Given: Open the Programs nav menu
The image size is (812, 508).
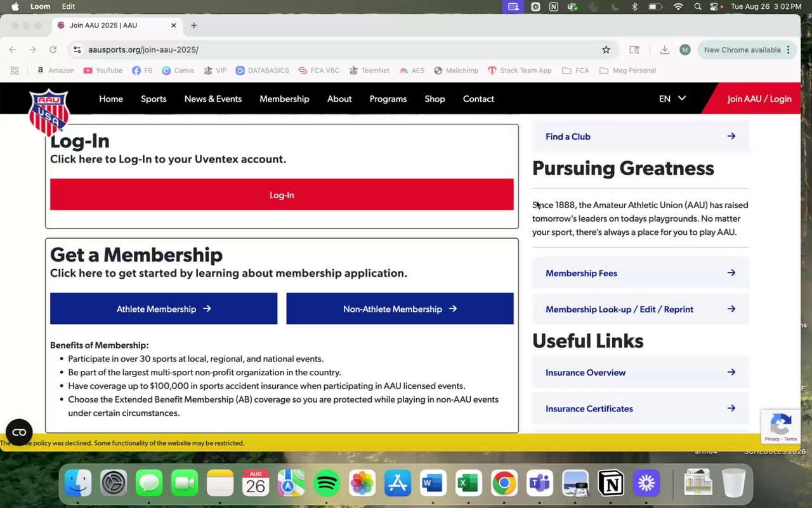Looking at the screenshot, I should (388, 98).
